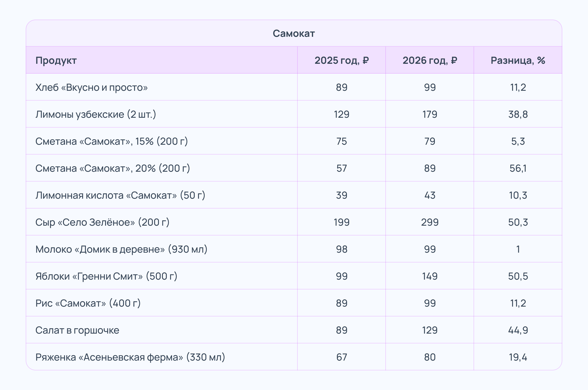Click the 2026 price 179 for lemons
Screen dimensions: 588x390
pyautogui.click(x=429, y=114)
